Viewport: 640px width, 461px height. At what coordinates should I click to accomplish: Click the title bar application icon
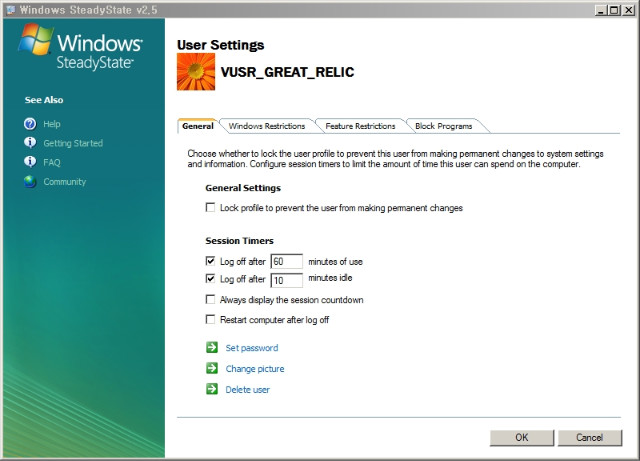[11, 9]
